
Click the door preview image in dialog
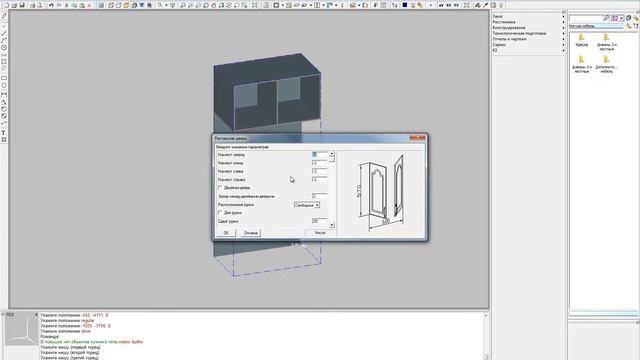(x=381, y=193)
